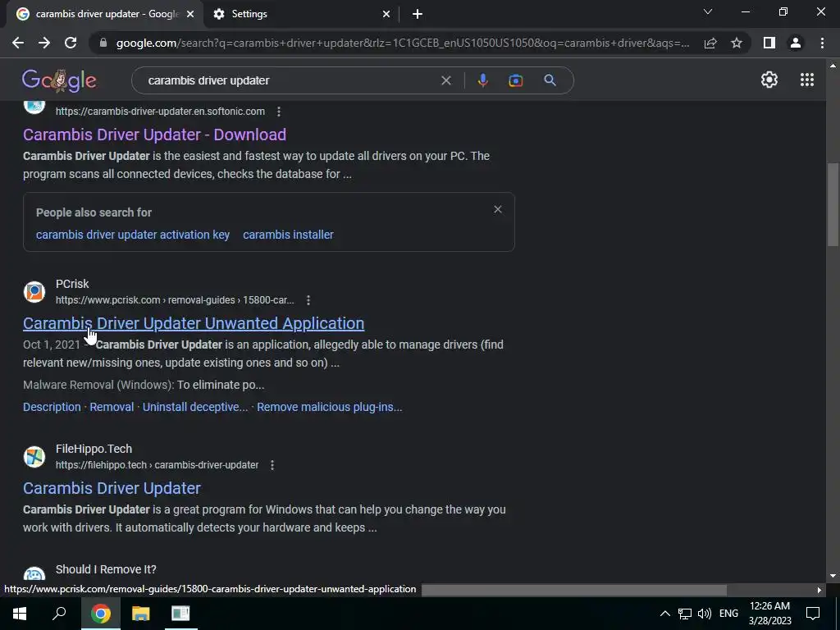Click the vertical scrollbar thumb
The width and height of the screenshot is (840, 630).
[x=833, y=204]
